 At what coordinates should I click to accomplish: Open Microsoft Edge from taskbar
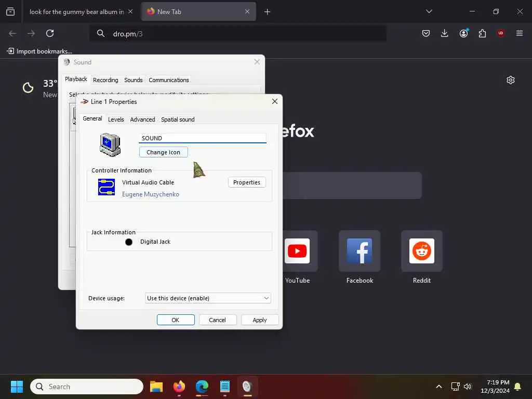(202, 387)
